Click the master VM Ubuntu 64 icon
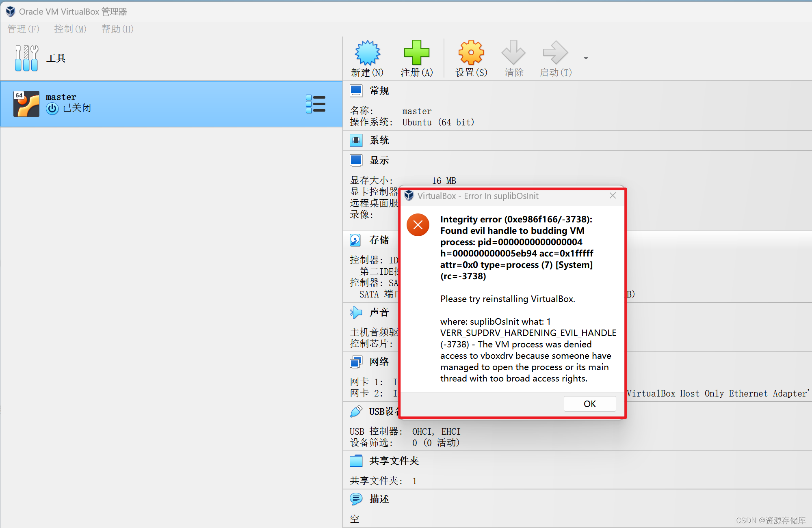 (26, 104)
